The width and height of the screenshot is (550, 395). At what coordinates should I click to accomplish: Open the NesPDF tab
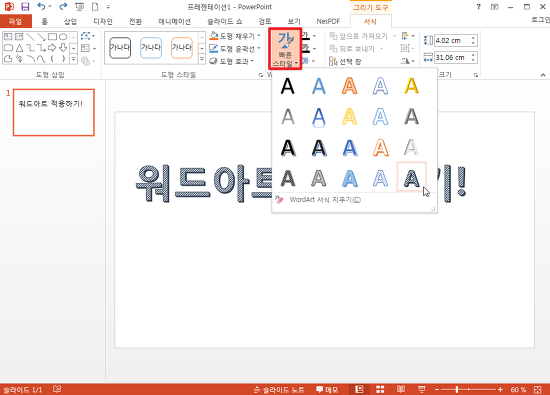pyautogui.click(x=328, y=21)
